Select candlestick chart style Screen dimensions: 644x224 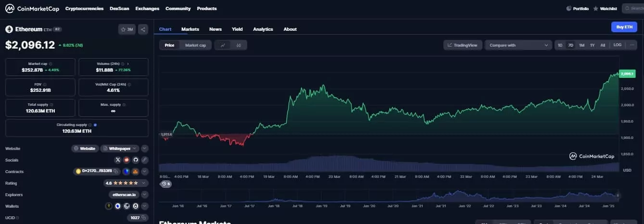pos(239,45)
